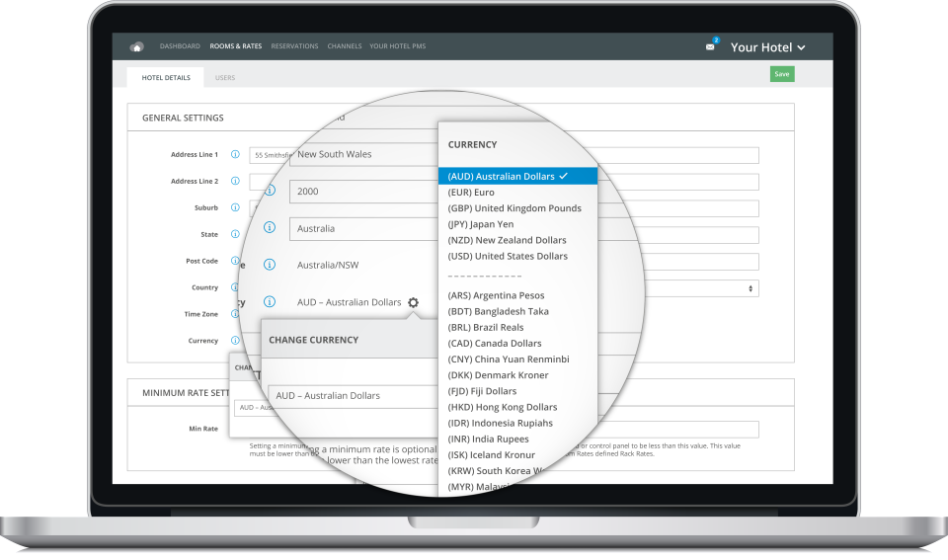Click the Australia/NSW time zone text
The width and height of the screenshot is (948, 560).
(328, 265)
